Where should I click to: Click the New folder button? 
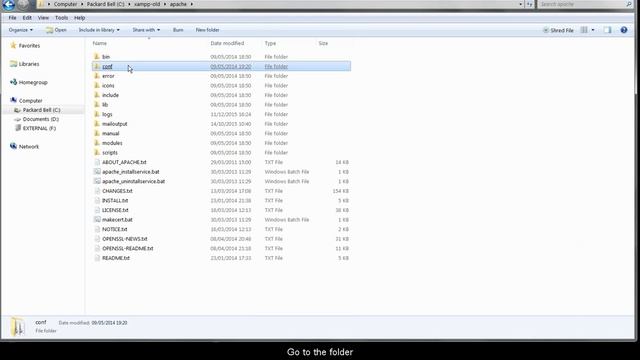coord(207,30)
